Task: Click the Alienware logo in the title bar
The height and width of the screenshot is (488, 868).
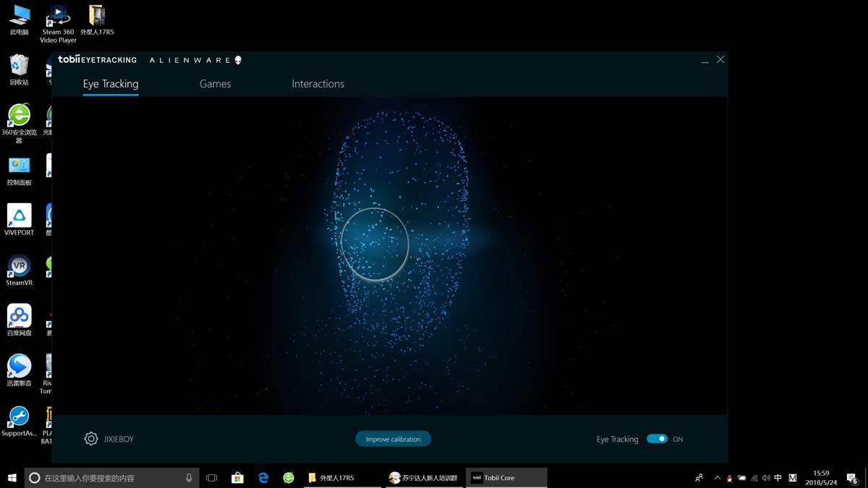Action: [x=194, y=60]
